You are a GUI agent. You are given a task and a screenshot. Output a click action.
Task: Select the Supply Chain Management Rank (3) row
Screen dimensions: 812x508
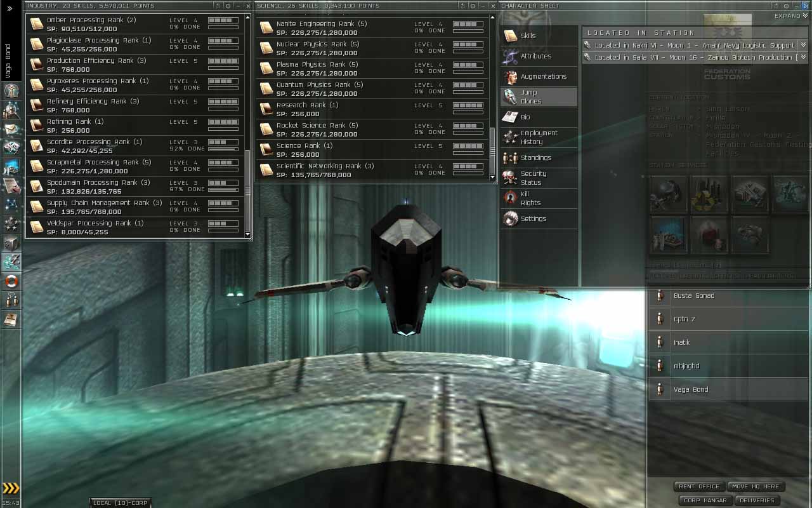tap(135, 207)
